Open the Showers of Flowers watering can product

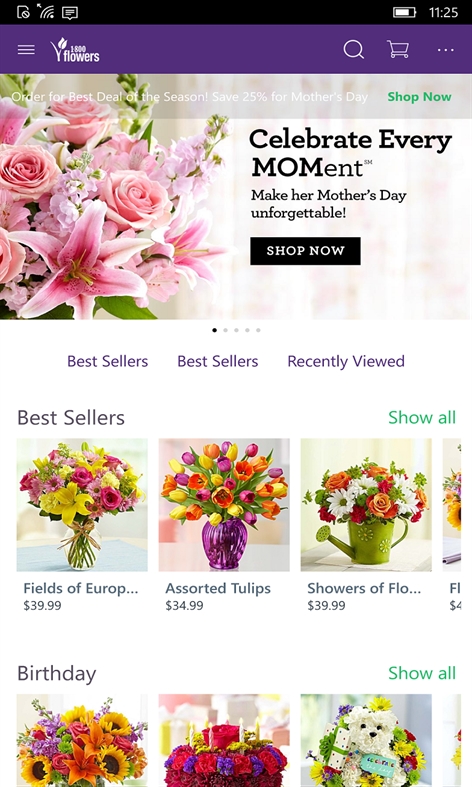(x=366, y=526)
